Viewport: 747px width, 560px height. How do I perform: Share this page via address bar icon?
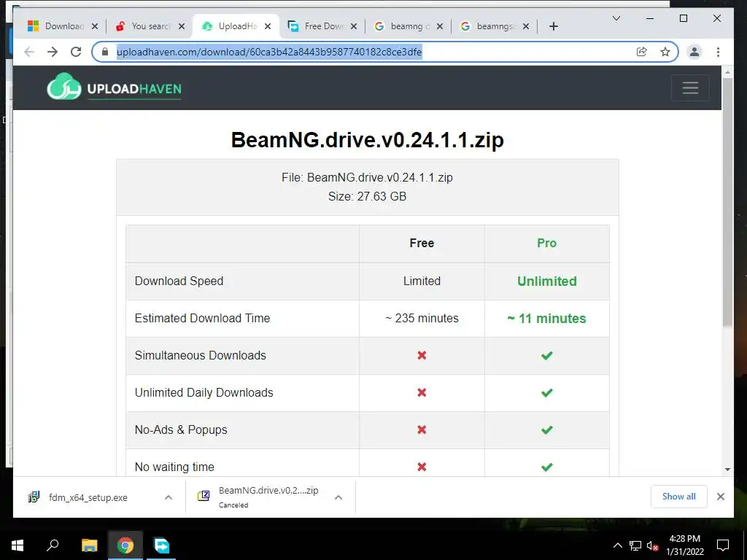642,52
